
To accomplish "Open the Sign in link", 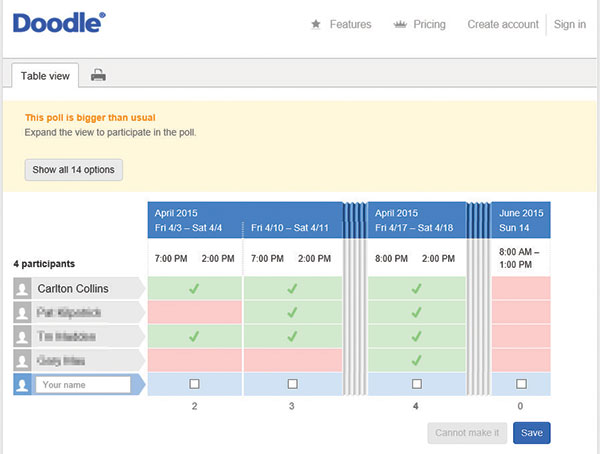I will click(x=570, y=24).
